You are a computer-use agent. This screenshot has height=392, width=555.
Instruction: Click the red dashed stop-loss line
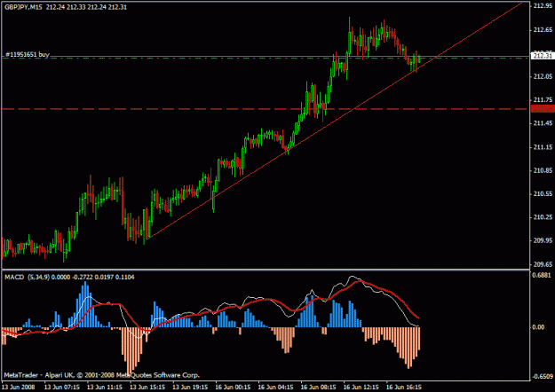tap(266, 109)
